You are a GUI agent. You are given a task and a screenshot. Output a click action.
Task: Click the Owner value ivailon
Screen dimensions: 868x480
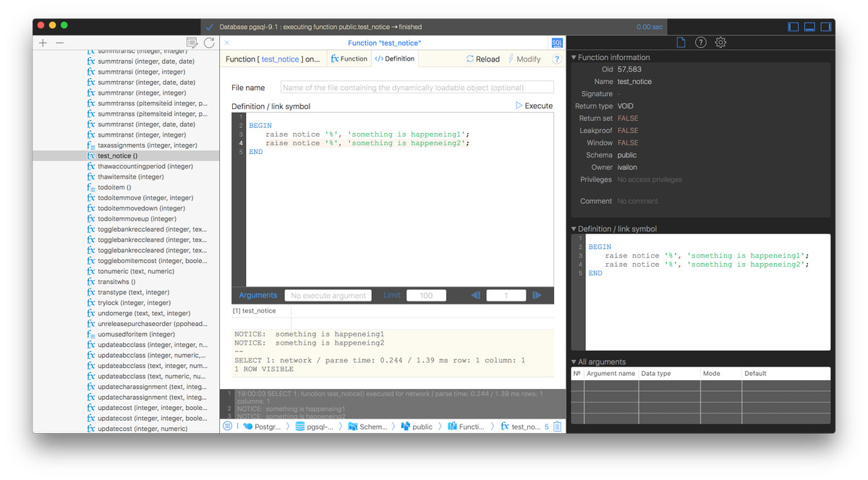pos(628,167)
